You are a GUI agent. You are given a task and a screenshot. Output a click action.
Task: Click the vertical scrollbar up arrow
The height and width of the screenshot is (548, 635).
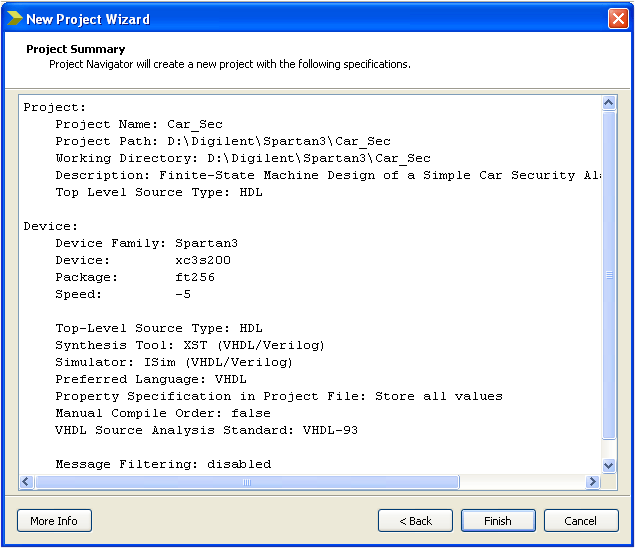(x=608, y=103)
